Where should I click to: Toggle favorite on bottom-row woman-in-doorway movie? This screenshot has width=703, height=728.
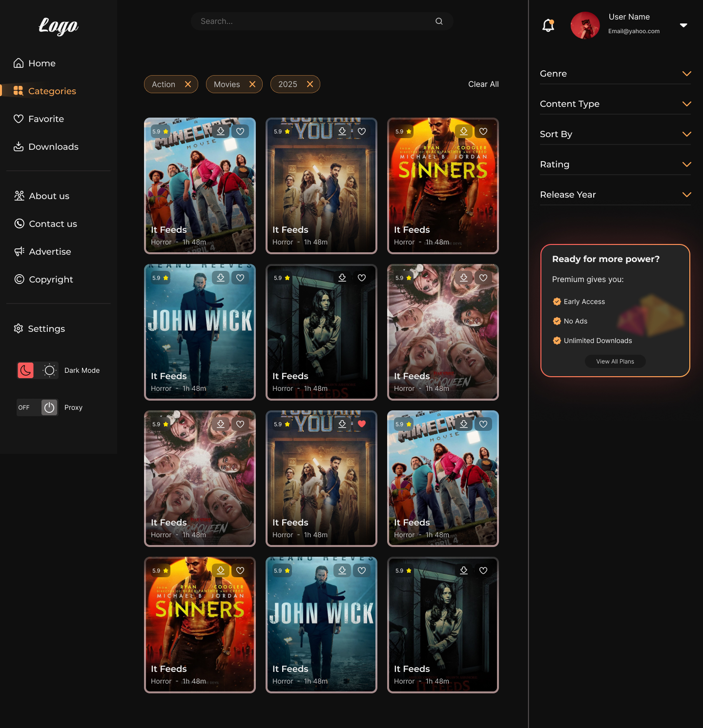[483, 570]
